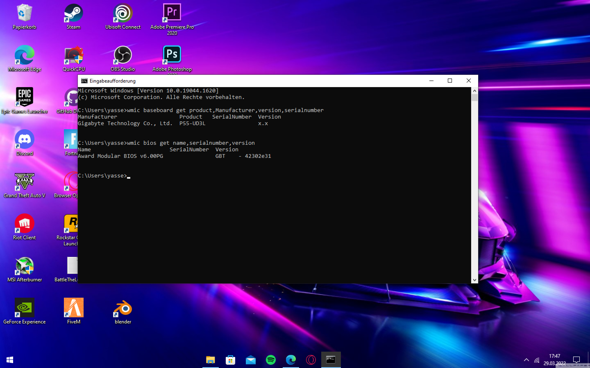This screenshot has height=368, width=590.
Task: Select the MSI Afterburner desktop shortcut
Action: 24,269
